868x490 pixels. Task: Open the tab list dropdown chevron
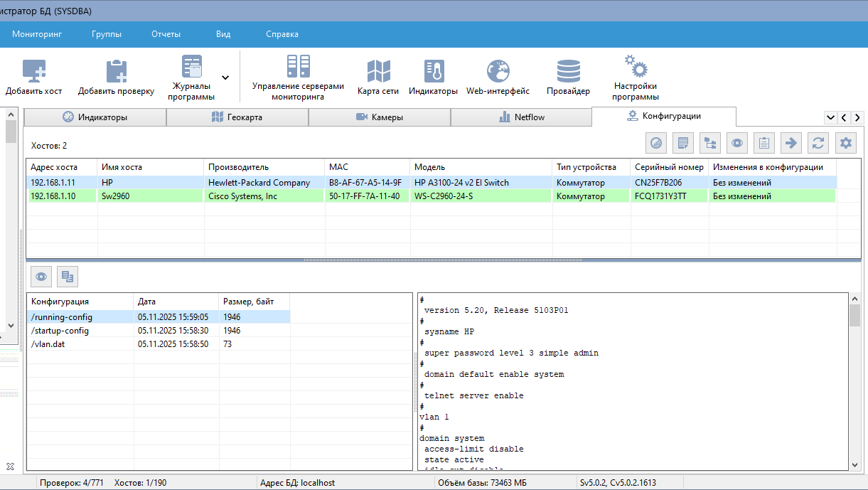(x=830, y=117)
